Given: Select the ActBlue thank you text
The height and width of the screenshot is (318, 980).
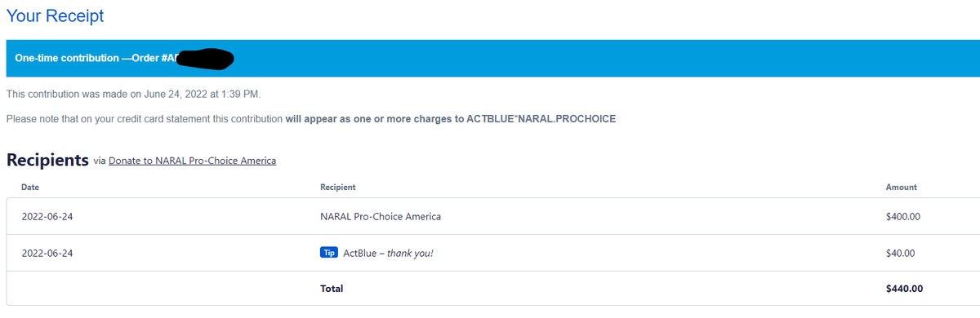Looking at the screenshot, I should pos(388,254).
